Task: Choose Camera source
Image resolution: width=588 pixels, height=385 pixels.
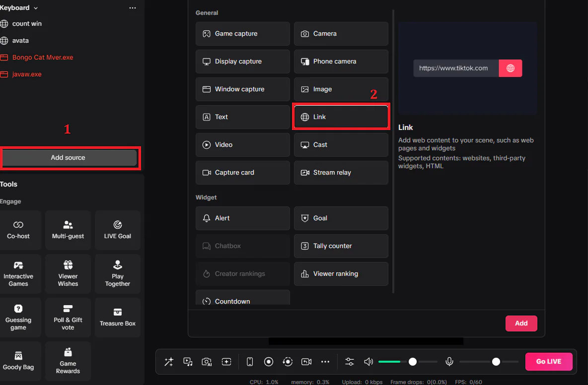Action: pyautogui.click(x=341, y=34)
